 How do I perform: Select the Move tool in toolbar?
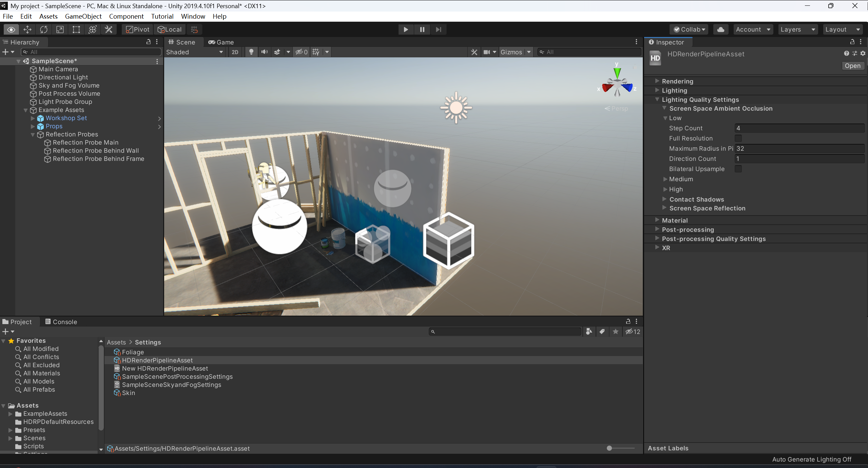[x=27, y=30]
